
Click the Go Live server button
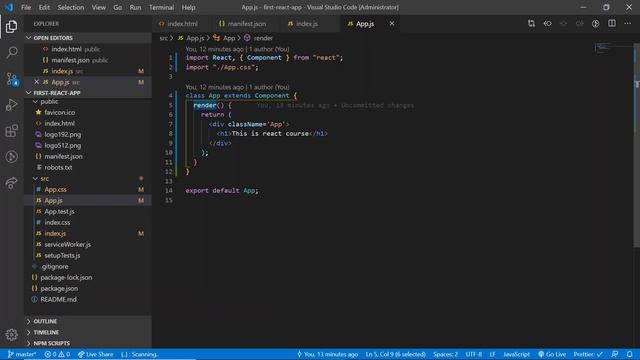[x=552, y=354]
